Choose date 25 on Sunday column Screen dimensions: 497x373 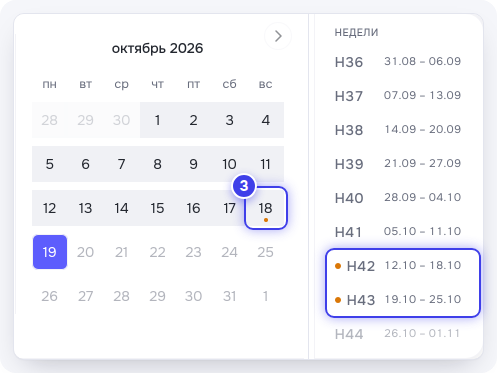[265, 252]
